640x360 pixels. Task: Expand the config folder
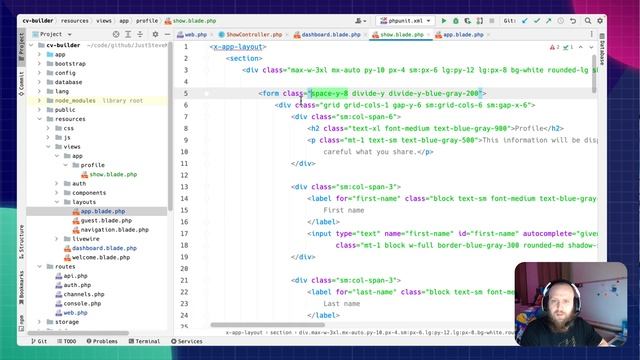click(40, 73)
